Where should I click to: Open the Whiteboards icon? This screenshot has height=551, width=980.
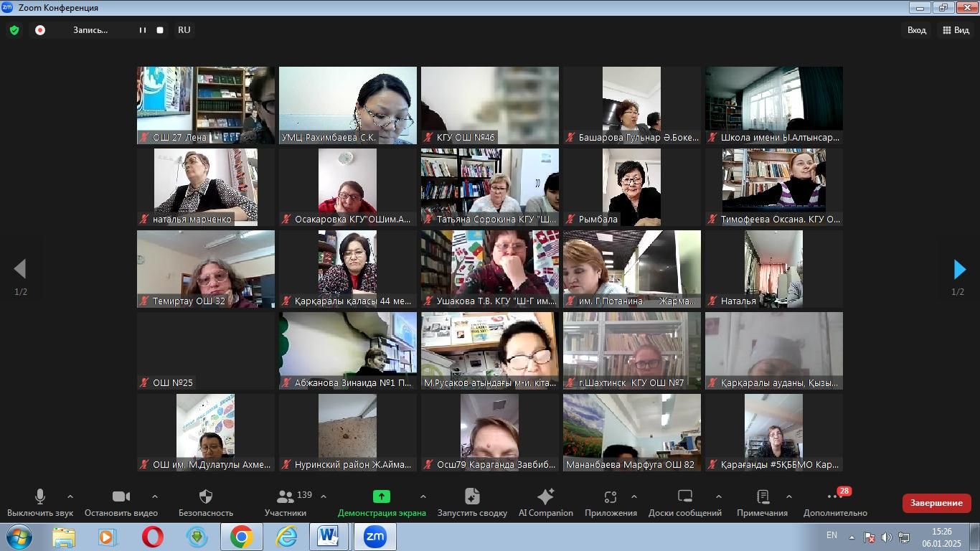click(x=684, y=496)
